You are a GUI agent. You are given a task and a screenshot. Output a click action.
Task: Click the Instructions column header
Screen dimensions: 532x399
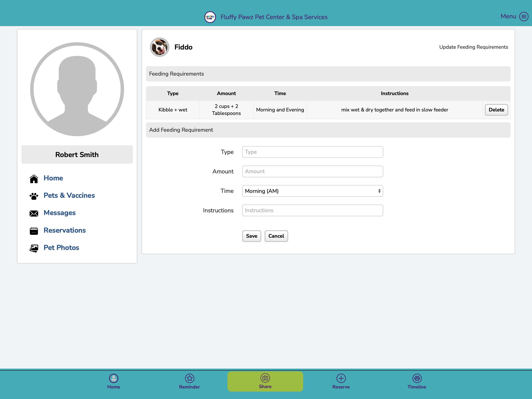point(395,93)
